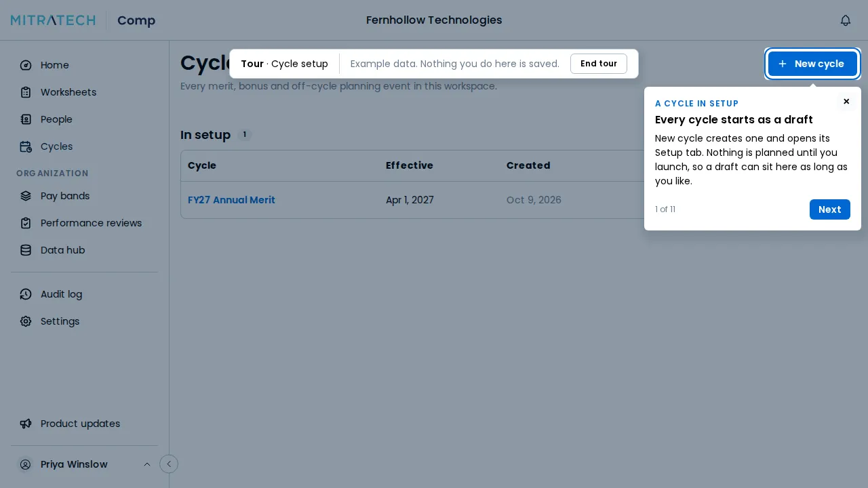The height and width of the screenshot is (488, 868).
Task: Click the Cycles calendar icon
Action: pos(26,146)
